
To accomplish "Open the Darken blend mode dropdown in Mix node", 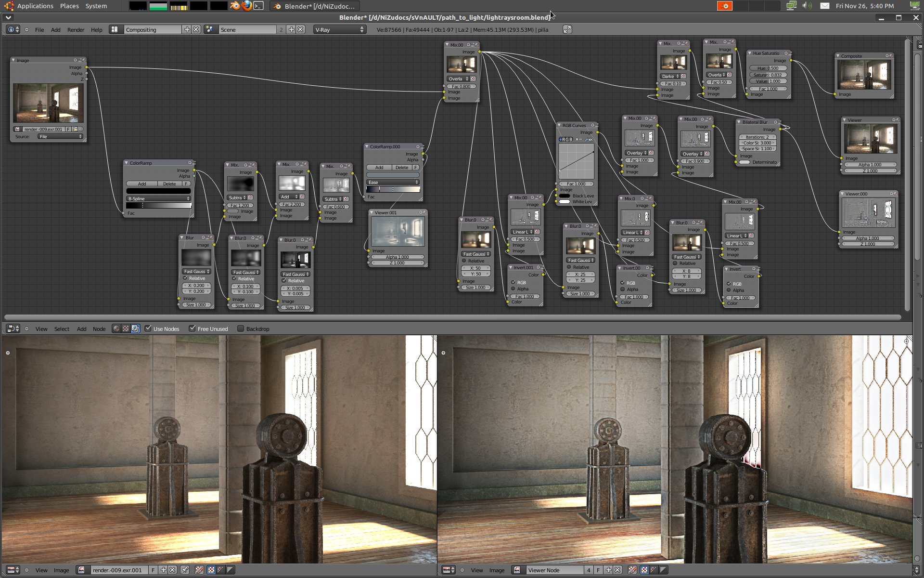I will point(670,76).
